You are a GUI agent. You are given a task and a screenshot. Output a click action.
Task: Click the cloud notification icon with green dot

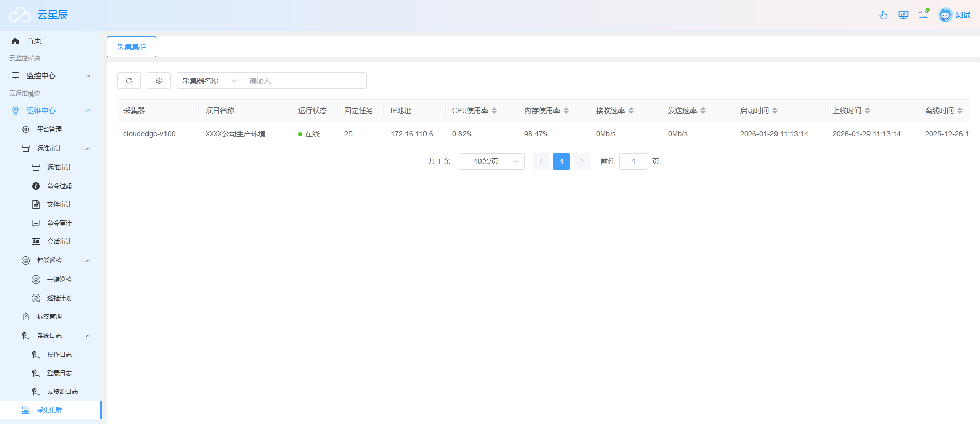[x=924, y=14]
